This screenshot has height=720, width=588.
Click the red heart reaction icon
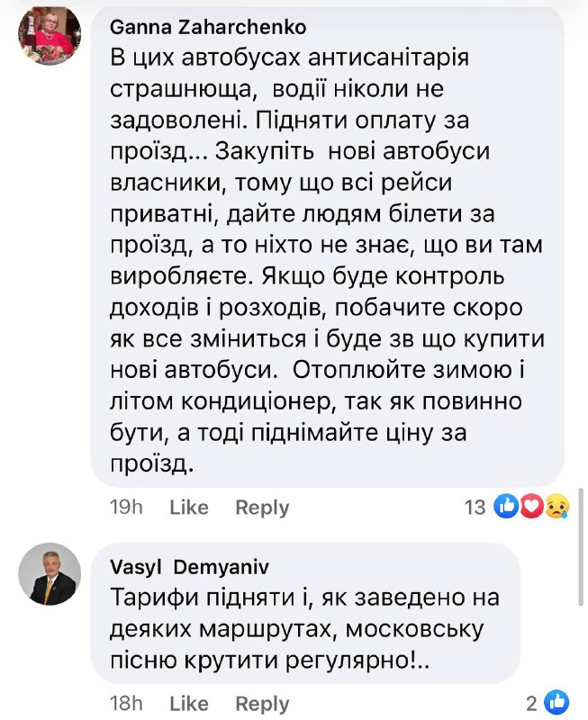click(531, 508)
